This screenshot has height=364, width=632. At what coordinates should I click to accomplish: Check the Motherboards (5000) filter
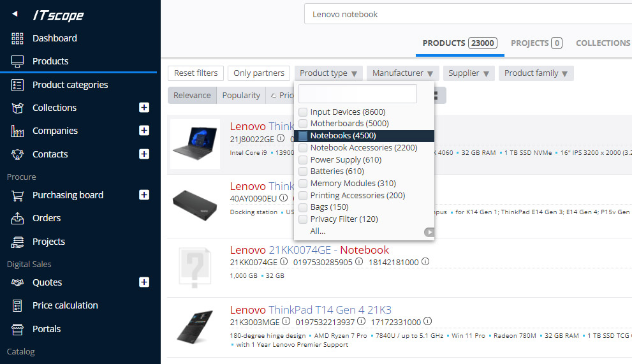[303, 123]
